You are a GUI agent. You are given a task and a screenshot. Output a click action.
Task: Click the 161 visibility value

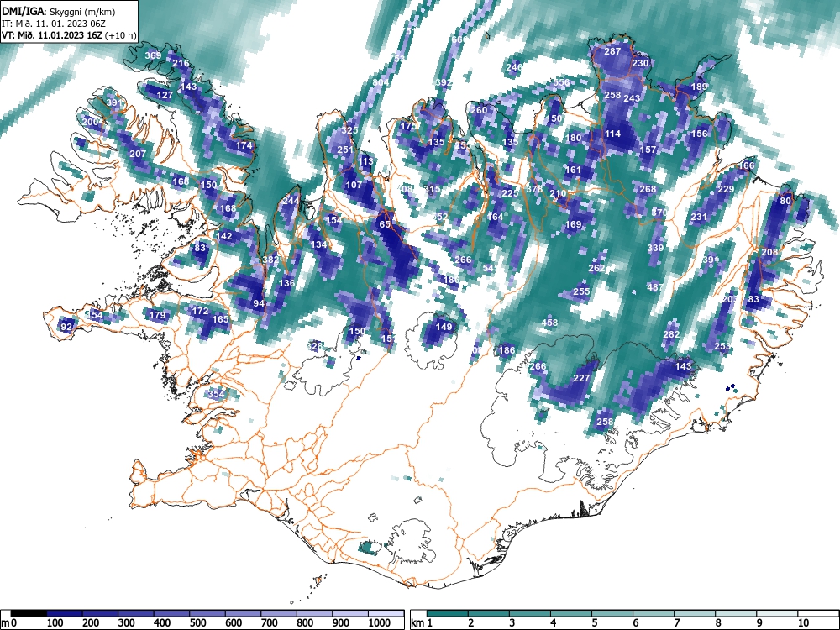tap(573, 170)
